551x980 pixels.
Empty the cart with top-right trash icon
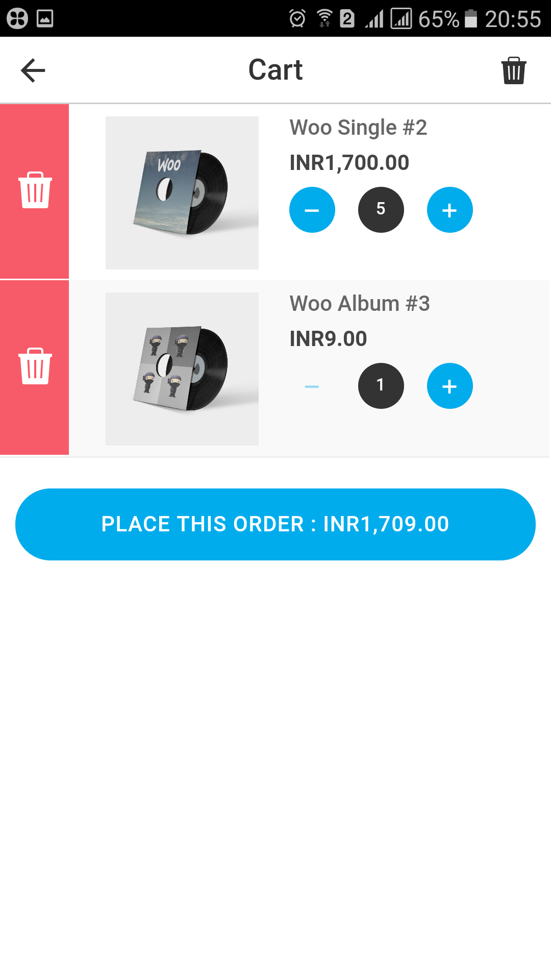(513, 70)
